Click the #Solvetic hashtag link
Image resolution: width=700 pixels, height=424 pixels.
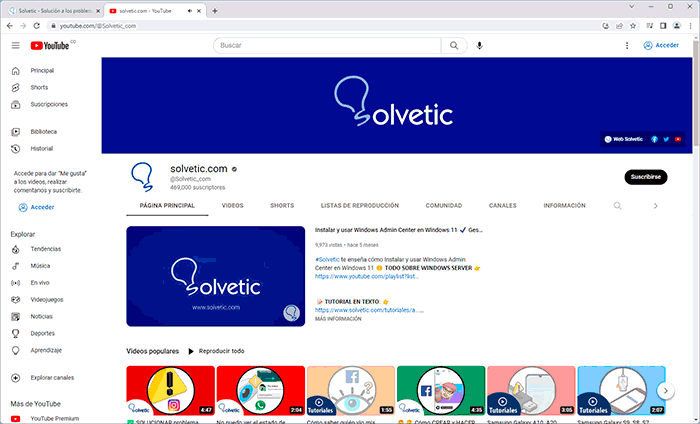(327, 259)
